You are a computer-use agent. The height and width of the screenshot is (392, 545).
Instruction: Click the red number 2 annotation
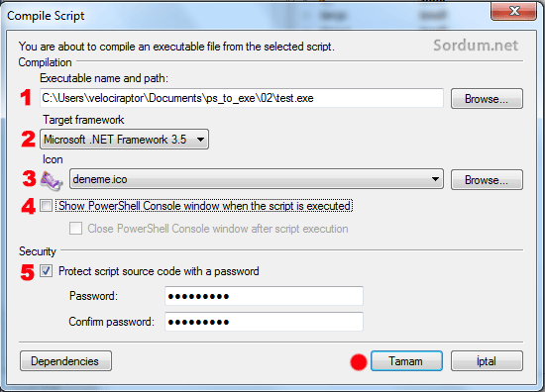tap(28, 139)
